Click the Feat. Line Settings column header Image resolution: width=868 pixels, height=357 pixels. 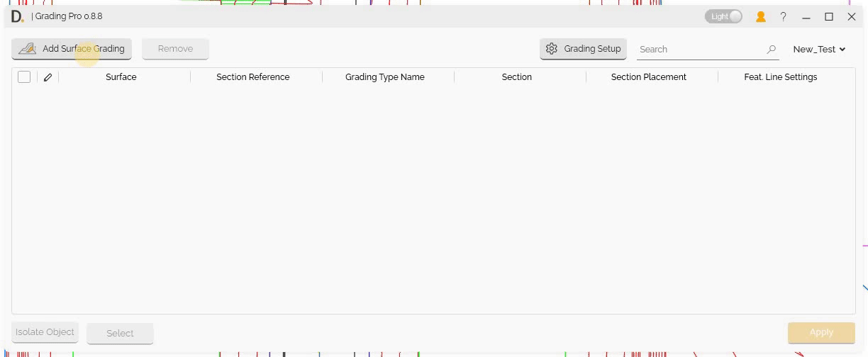click(x=780, y=77)
